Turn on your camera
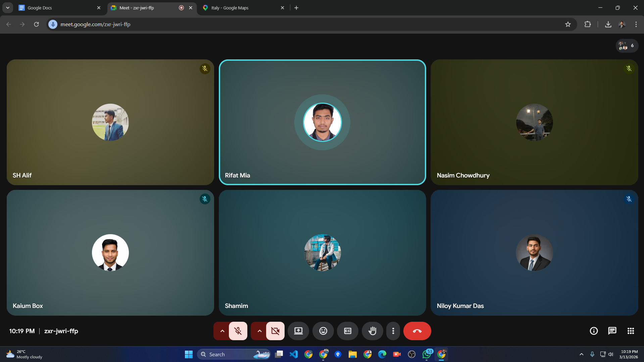 tap(275, 331)
